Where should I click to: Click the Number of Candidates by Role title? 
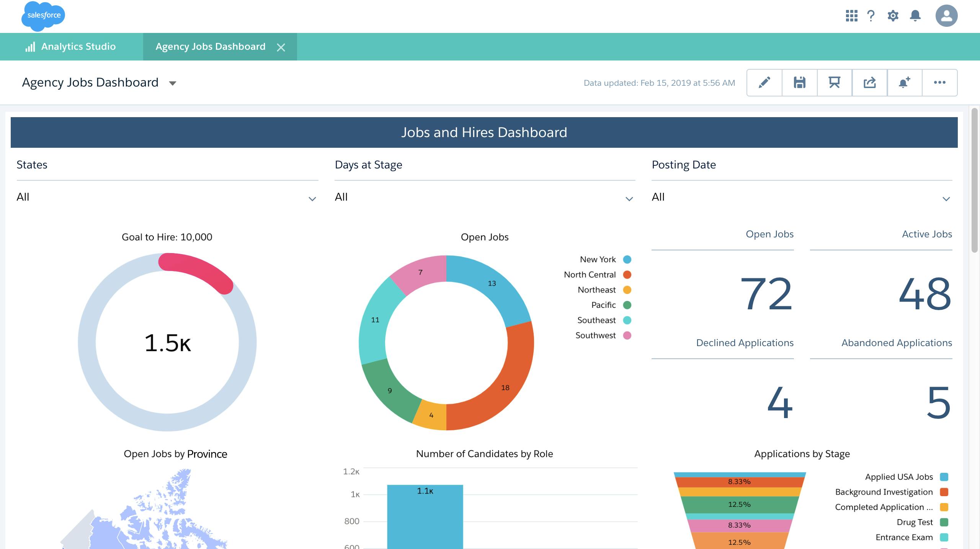click(484, 454)
